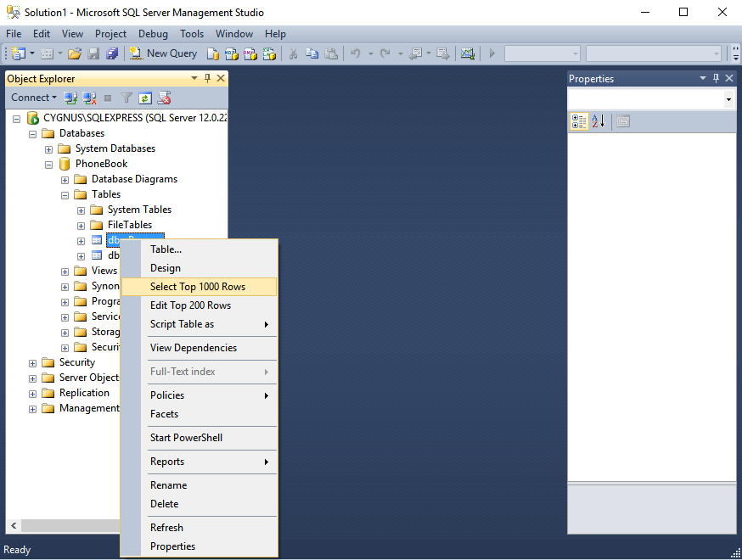The width and height of the screenshot is (742, 560).
Task: Open the Debug menu
Action: (x=153, y=34)
